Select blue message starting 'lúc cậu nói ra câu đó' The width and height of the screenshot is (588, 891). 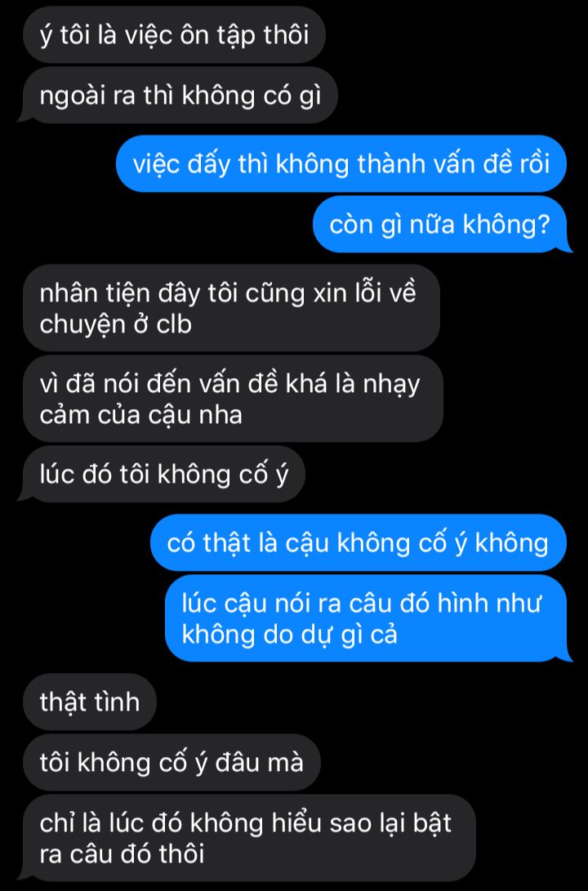[367, 618]
